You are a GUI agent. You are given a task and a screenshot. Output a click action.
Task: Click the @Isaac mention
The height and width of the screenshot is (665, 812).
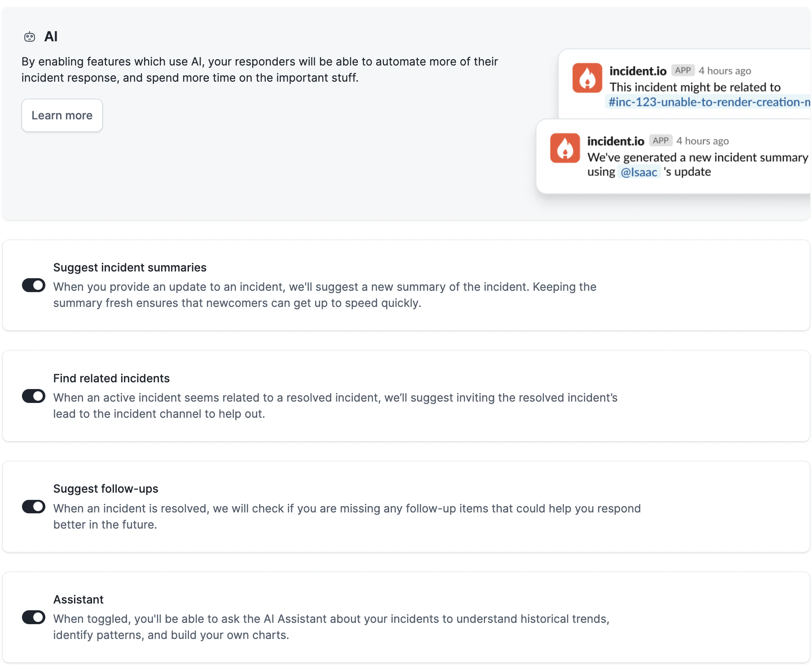pyautogui.click(x=639, y=172)
